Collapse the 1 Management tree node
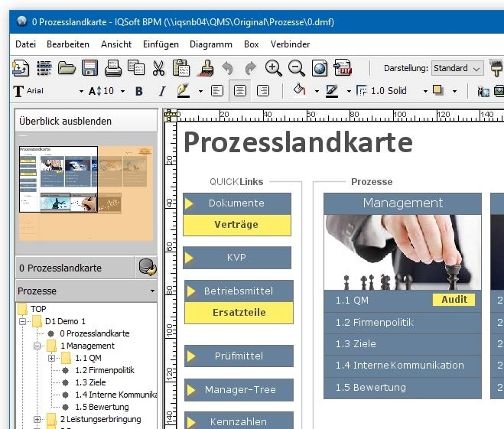504x429 pixels. tap(37, 346)
